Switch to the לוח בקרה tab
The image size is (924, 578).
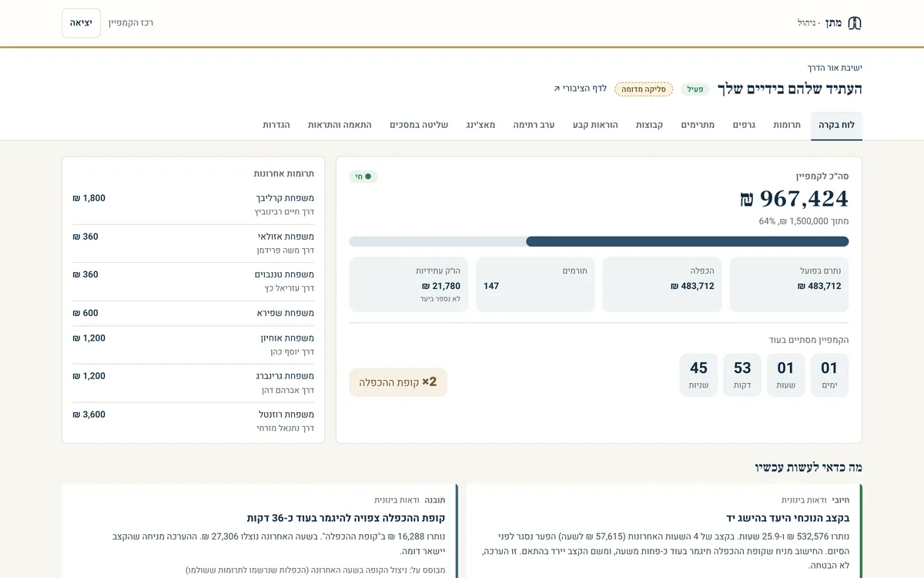coord(836,125)
